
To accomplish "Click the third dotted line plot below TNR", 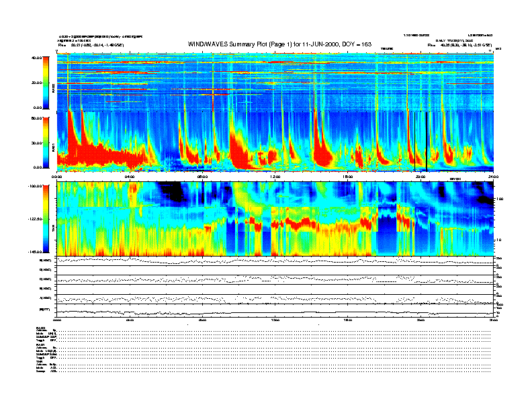I will (275, 279).
